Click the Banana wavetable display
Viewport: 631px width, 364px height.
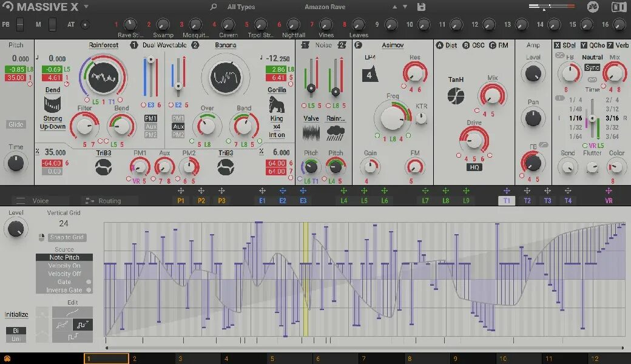tap(226, 77)
